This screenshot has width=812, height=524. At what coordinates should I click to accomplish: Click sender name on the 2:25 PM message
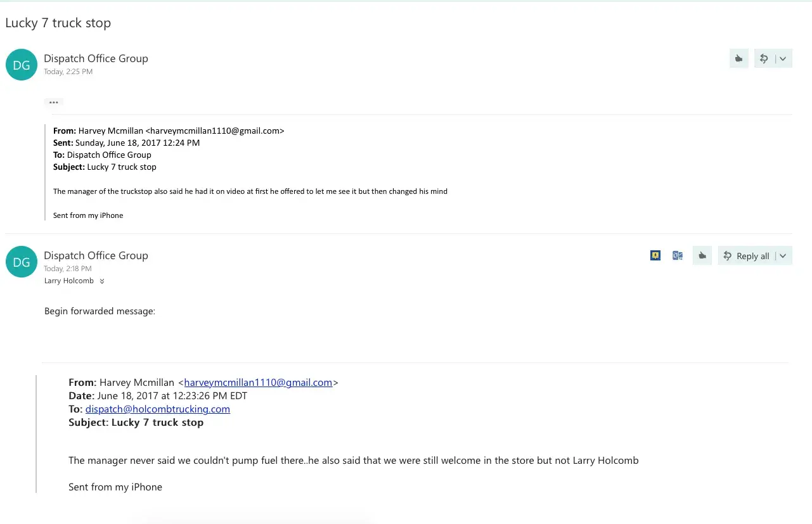pyautogui.click(x=96, y=58)
